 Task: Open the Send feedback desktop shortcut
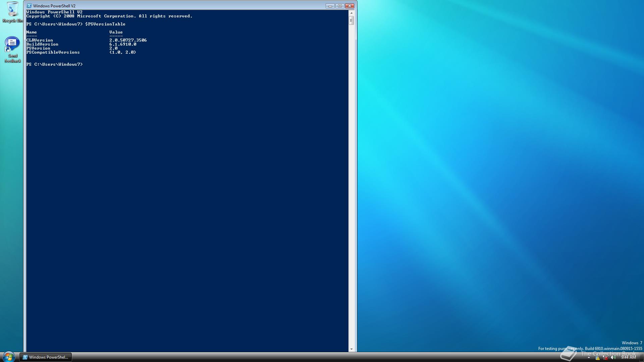[x=12, y=50]
